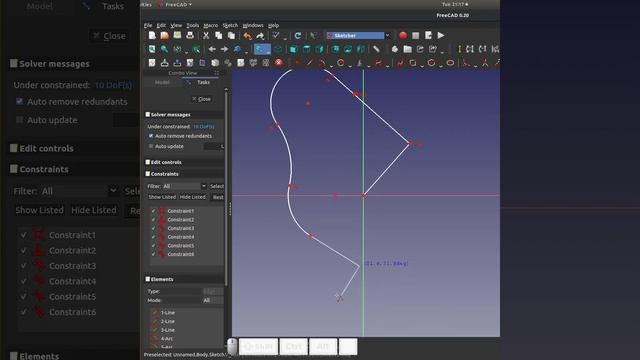Click the Create group folder icon
The width and height of the screenshot is (640, 360).
pos(407,49)
